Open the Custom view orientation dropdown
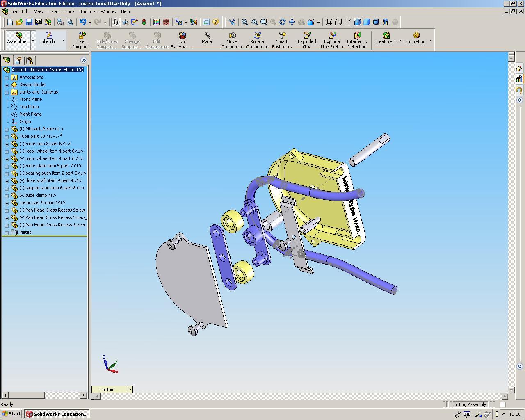 (x=130, y=390)
